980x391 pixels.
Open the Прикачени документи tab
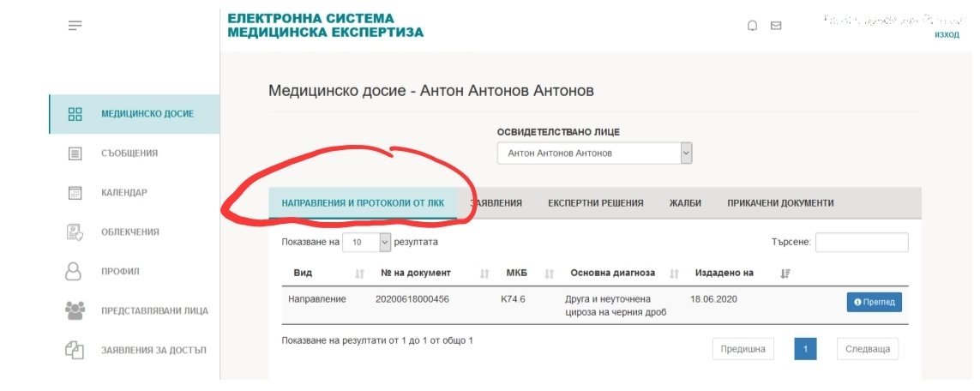click(780, 203)
